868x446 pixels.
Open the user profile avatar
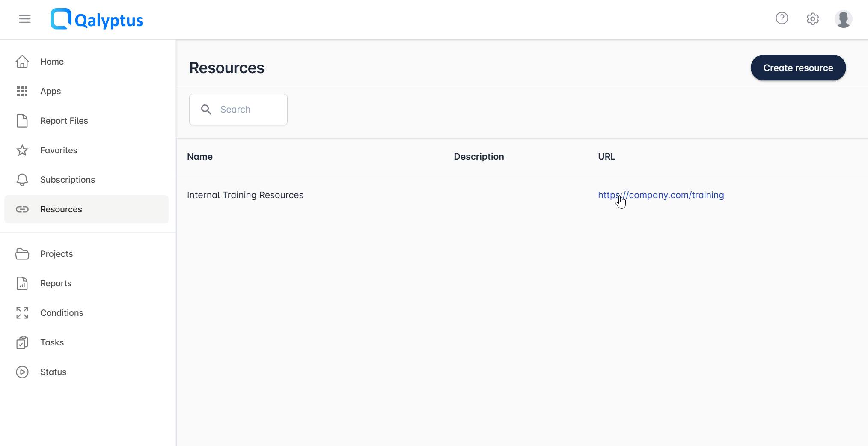click(843, 19)
